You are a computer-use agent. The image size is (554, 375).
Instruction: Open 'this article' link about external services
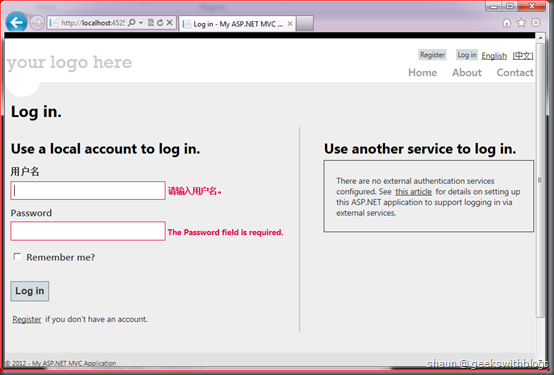[413, 192]
